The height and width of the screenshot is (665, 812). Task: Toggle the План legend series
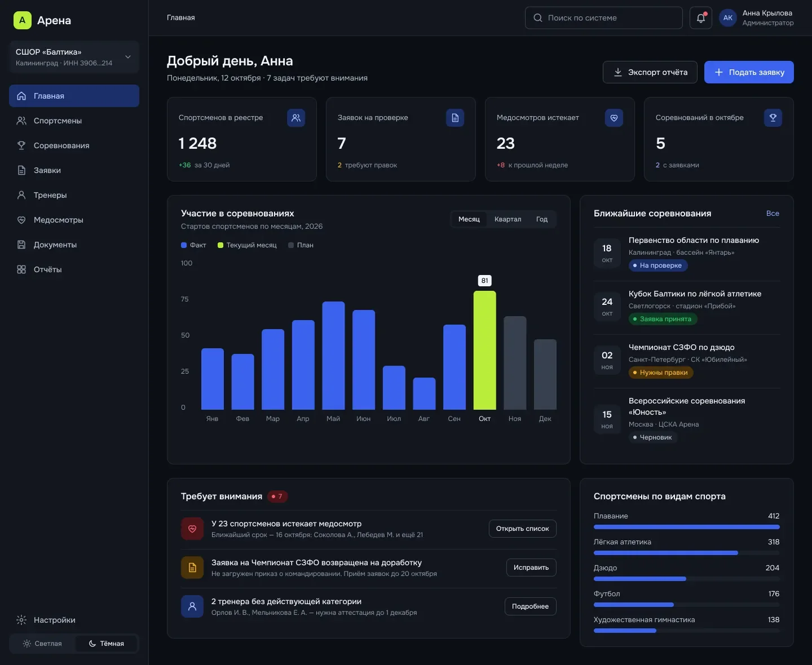click(x=301, y=245)
